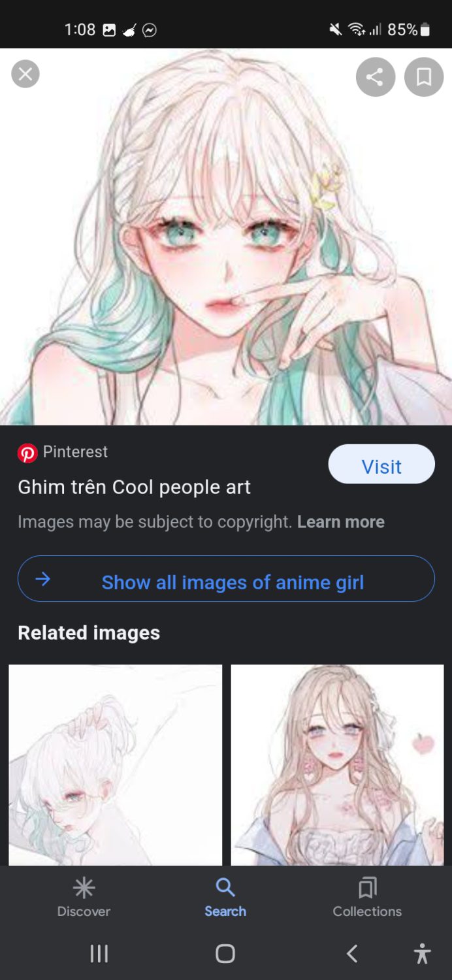This screenshot has height=980, width=452.
Task: Switch to the Discover tab
Action: point(84,897)
